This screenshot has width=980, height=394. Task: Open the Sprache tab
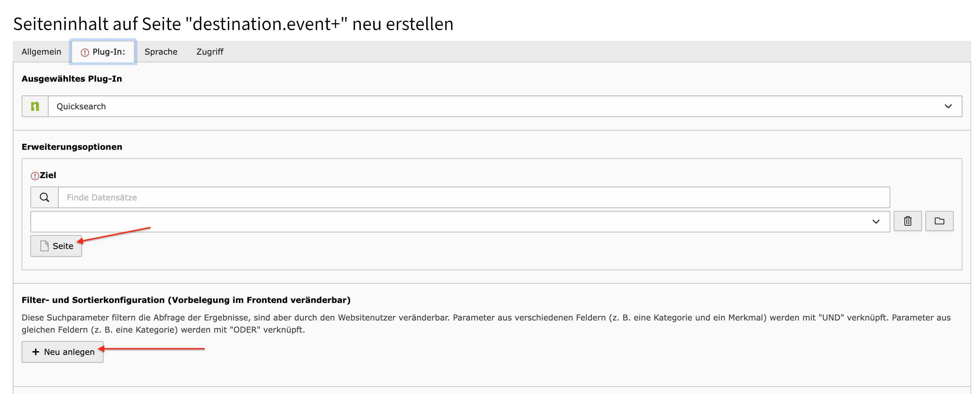coord(161,52)
